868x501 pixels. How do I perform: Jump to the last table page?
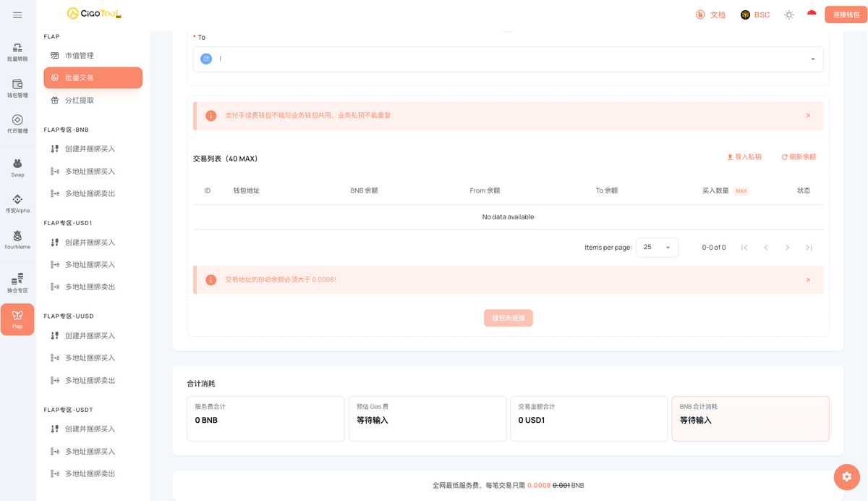[809, 248]
